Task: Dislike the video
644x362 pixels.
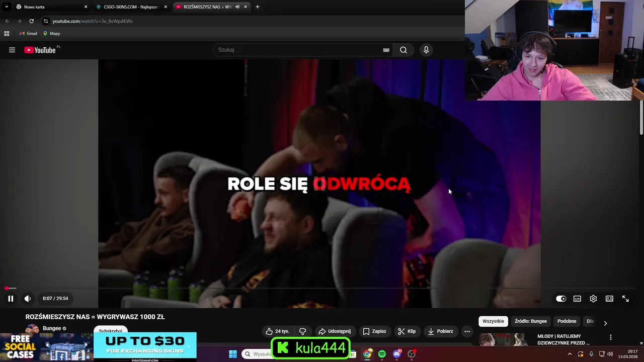Action: pyautogui.click(x=302, y=331)
